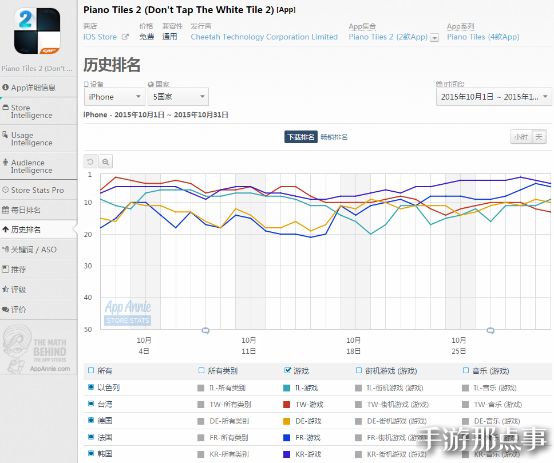The image size is (554, 463).
Task: Click red TW-游戏 color swatch
Action: pyautogui.click(x=287, y=404)
